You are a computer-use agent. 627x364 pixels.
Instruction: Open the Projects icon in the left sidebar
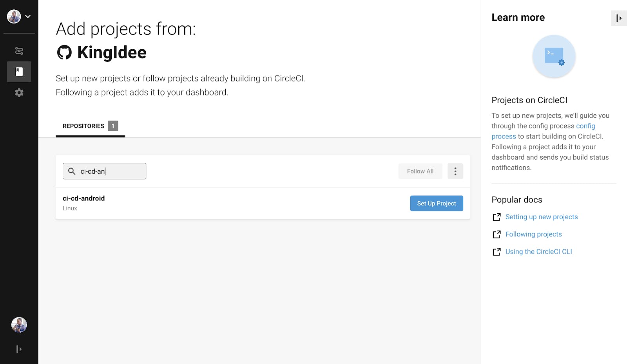pyautogui.click(x=19, y=72)
